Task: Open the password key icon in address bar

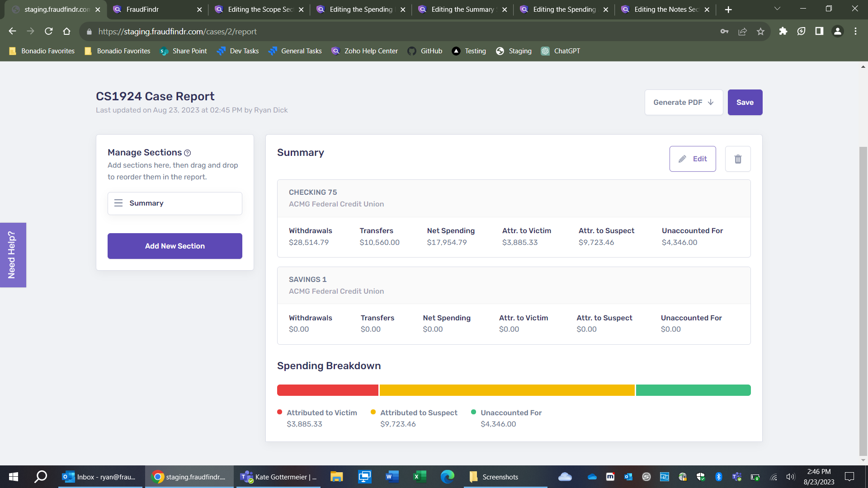Action: tap(724, 32)
